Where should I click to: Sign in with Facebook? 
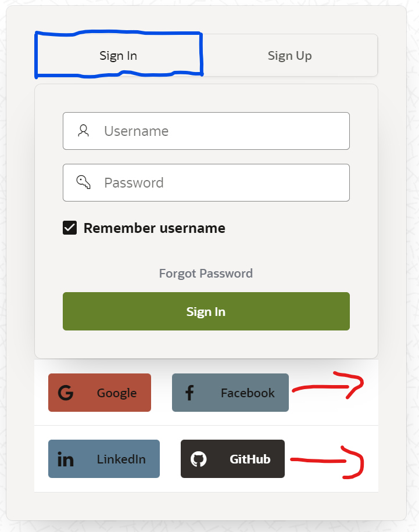point(230,393)
